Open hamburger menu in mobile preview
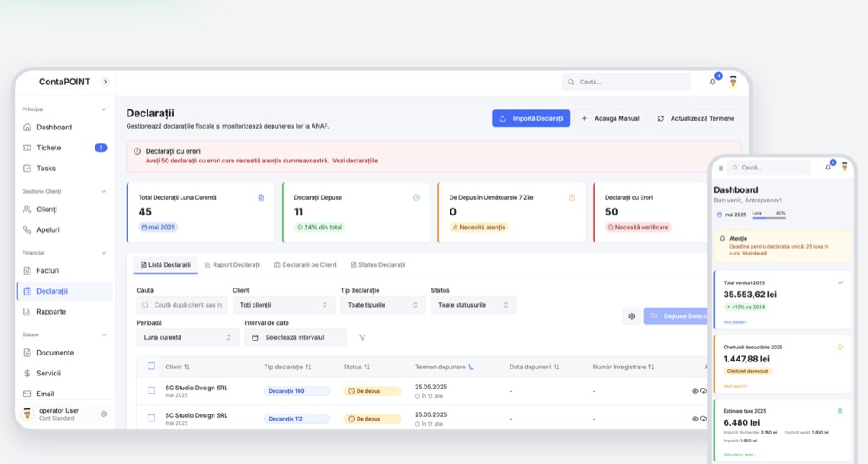Viewport: 868px width, 464px height. click(720, 168)
